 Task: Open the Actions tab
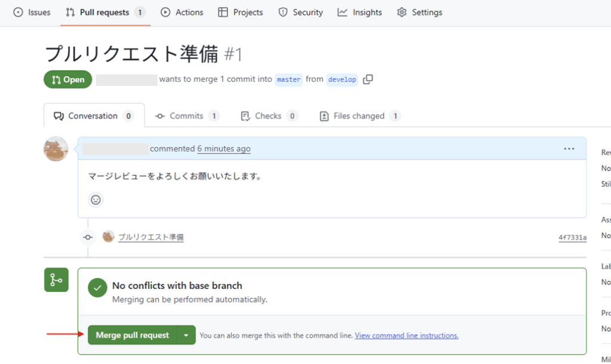coord(182,12)
